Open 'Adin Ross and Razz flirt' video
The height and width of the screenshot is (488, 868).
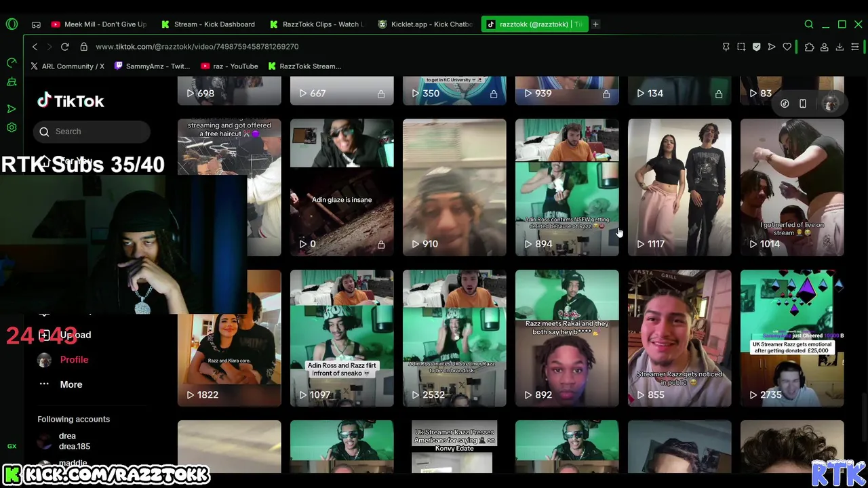[342, 338]
